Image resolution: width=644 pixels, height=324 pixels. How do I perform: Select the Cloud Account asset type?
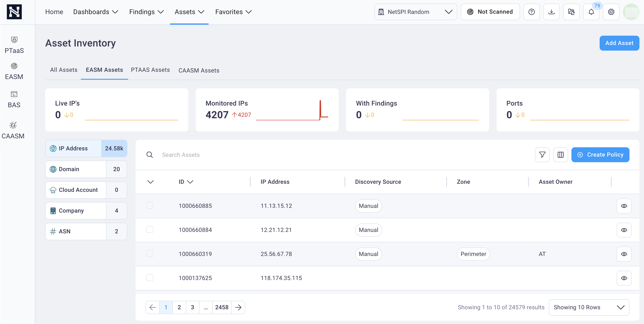[x=86, y=190]
